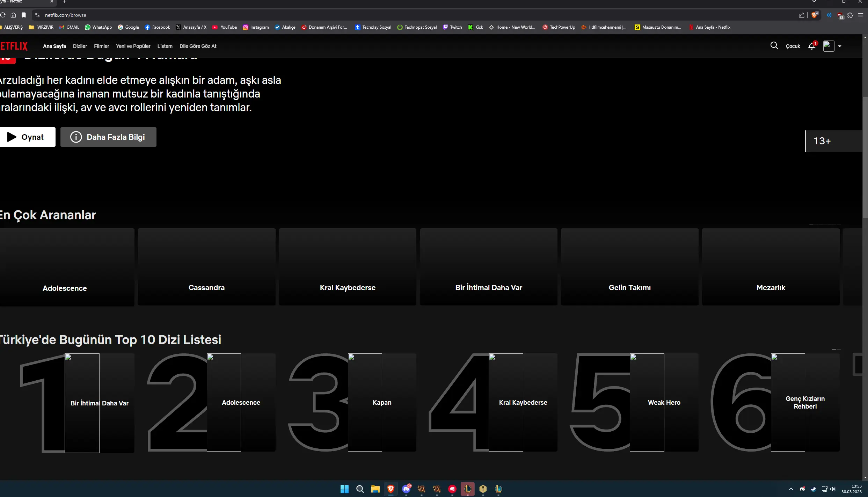Open the network status tray icon
868x497 pixels.
(824, 489)
